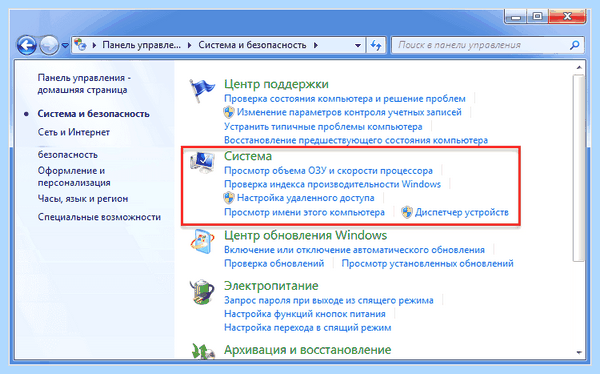Open 'Настройка перехода в спящий режим' link
This screenshot has height=374, width=600.
point(308,328)
